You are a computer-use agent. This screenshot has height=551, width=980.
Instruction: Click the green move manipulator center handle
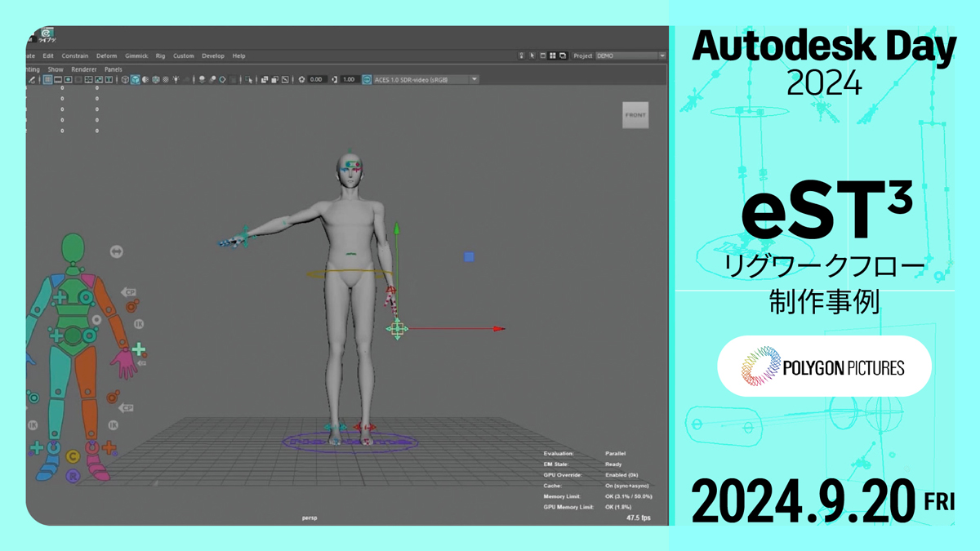click(x=397, y=329)
